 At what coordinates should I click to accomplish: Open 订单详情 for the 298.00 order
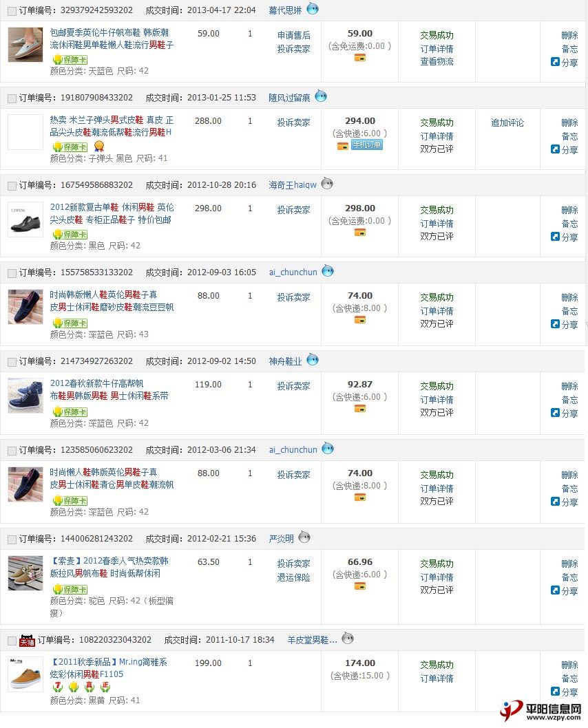437,224
